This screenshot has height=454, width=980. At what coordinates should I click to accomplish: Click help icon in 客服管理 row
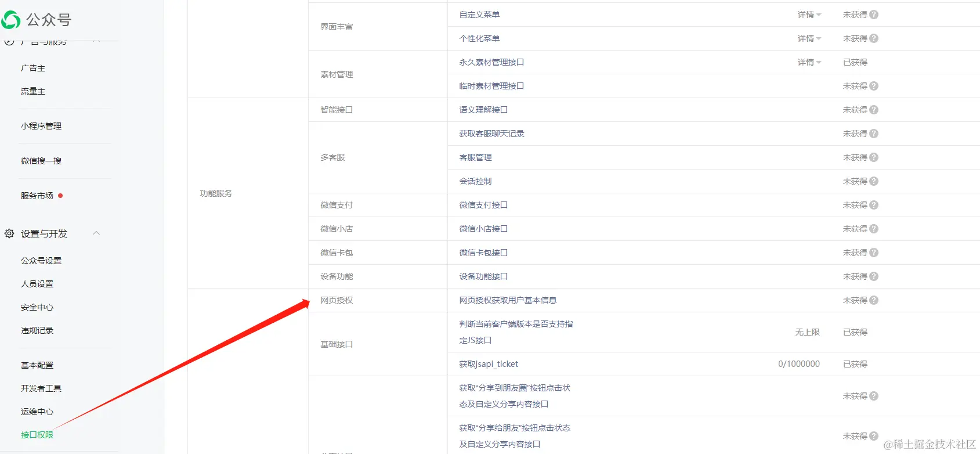point(874,157)
